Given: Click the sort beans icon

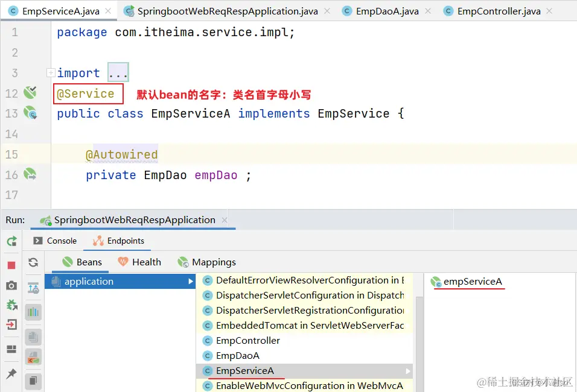Looking at the screenshot, I should click(33, 288).
